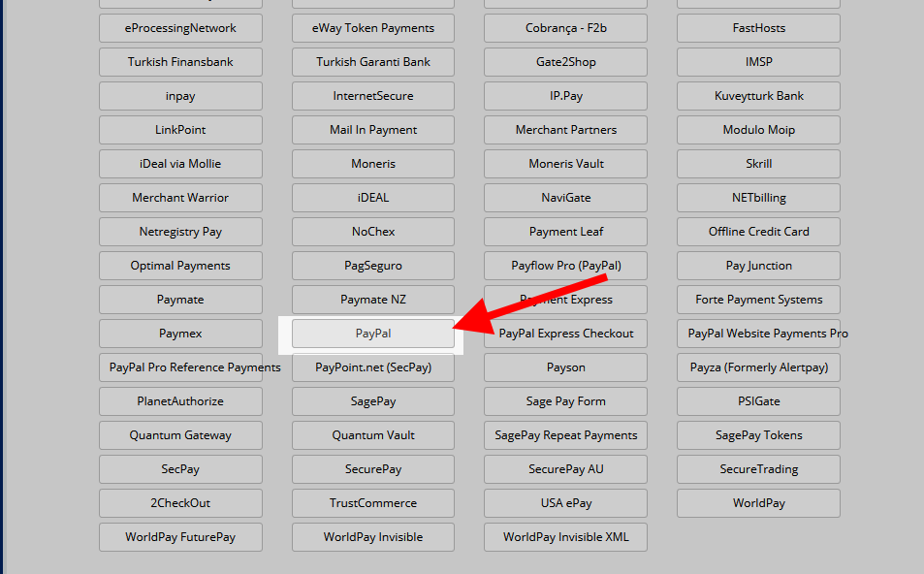Select the SecurePay button
Image resolution: width=924 pixels, height=574 pixels.
pyautogui.click(x=373, y=469)
